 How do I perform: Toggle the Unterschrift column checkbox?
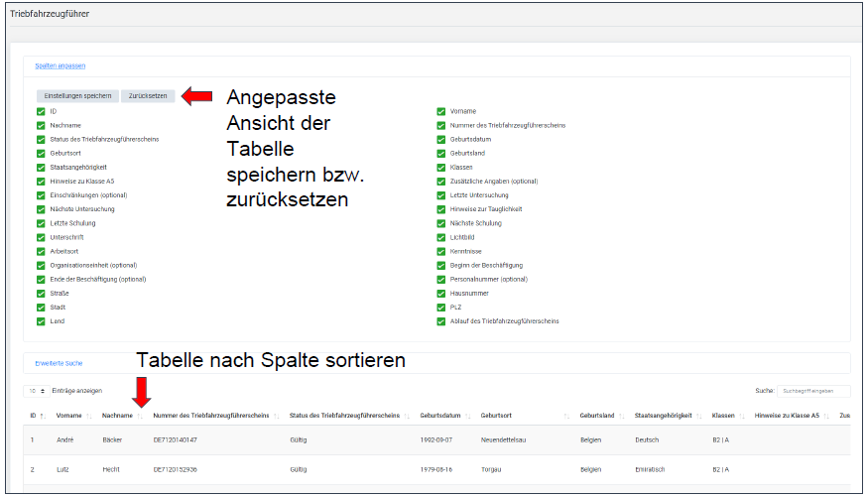point(41,237)
